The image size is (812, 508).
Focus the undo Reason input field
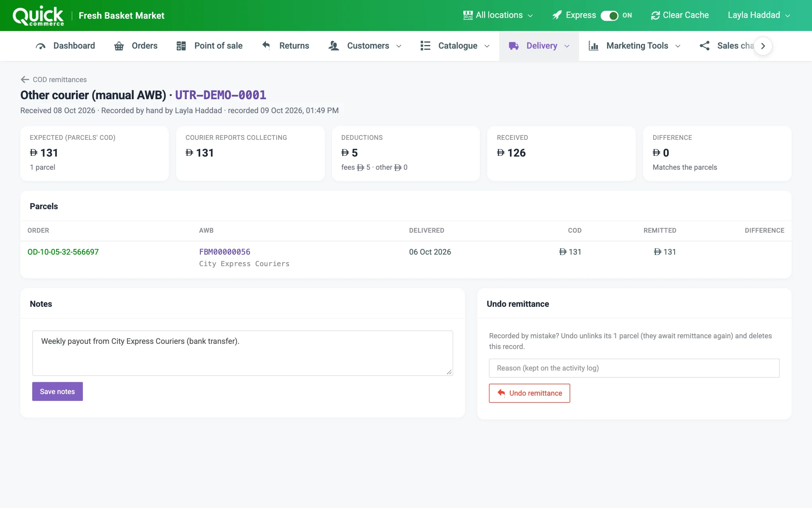coord(634,368)
